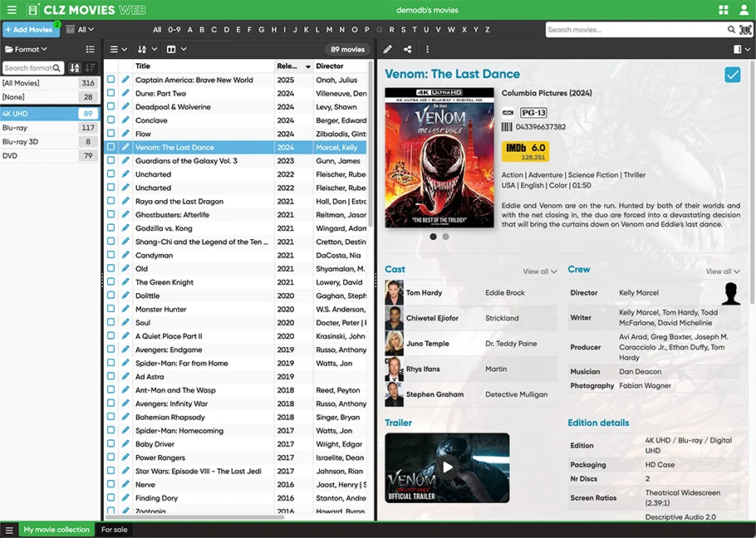Click edit pencil for Soul
This screenshot has width=756, height=538.
125,322
